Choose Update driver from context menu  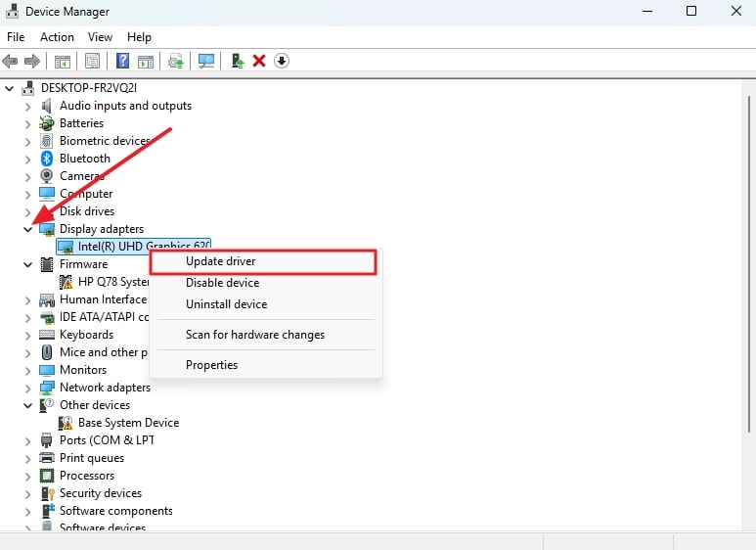coord(263,261)
